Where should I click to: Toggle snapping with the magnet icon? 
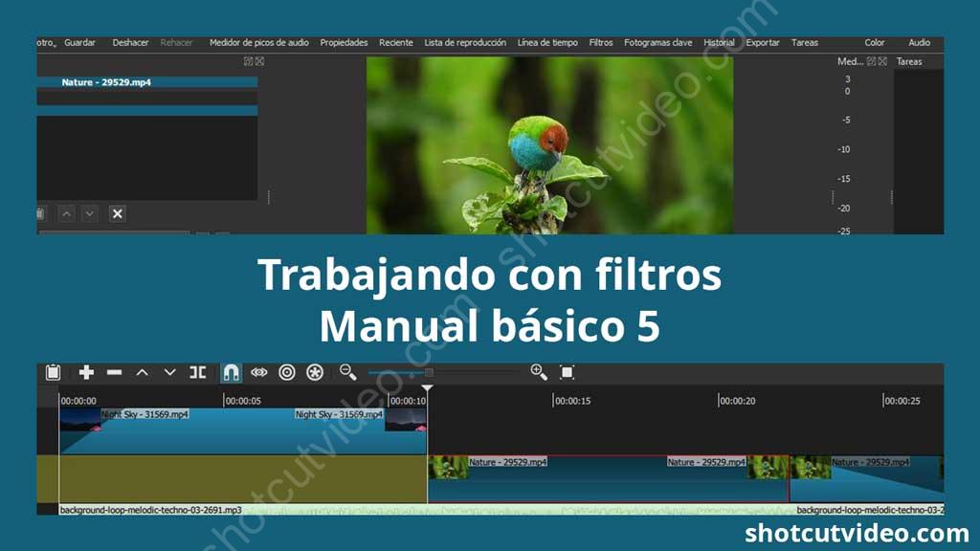click(x=229, y=372)
